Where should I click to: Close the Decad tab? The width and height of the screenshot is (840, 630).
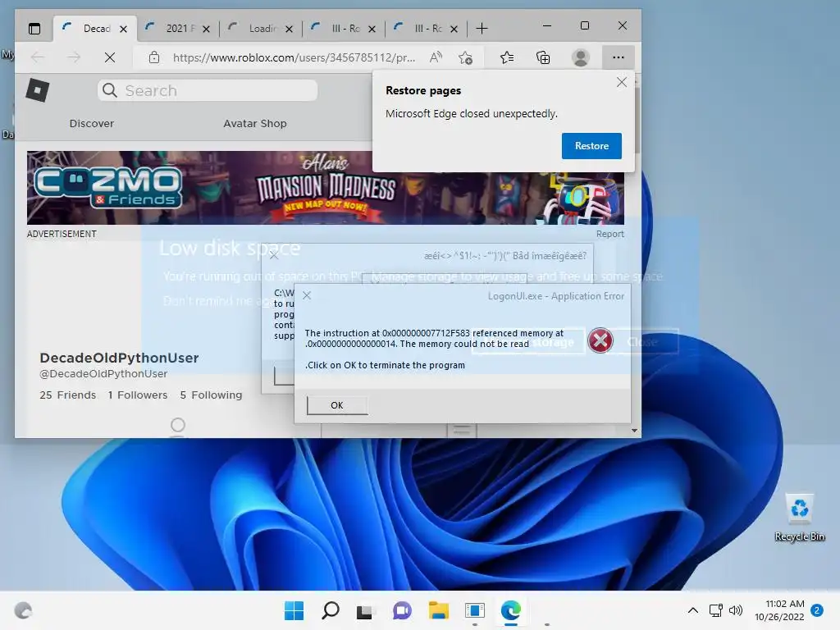(123, 29)
